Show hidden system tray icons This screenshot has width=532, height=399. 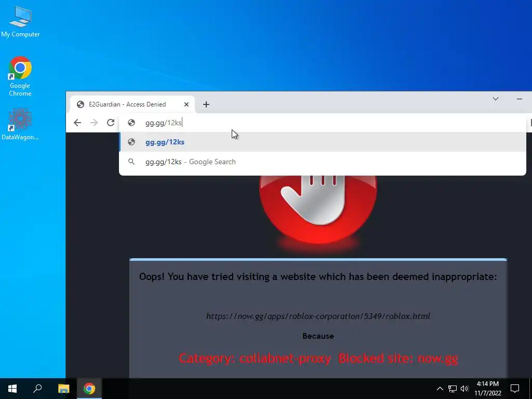pos(440,389)
